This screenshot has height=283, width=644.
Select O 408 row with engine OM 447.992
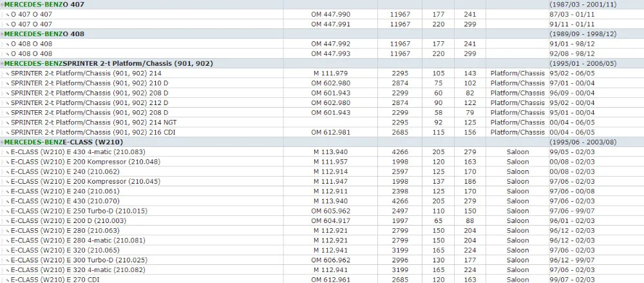tap(322, 44)
